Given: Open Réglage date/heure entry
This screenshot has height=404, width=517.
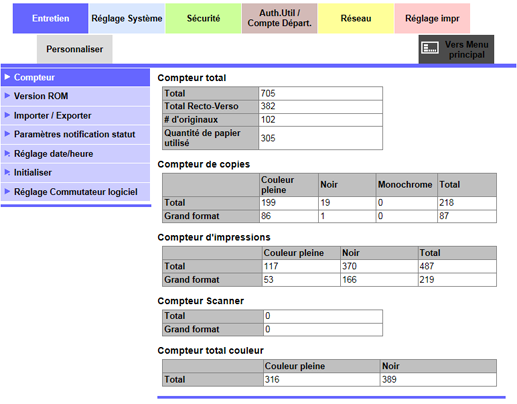Looking at the screenshot, I should (75, 154).
